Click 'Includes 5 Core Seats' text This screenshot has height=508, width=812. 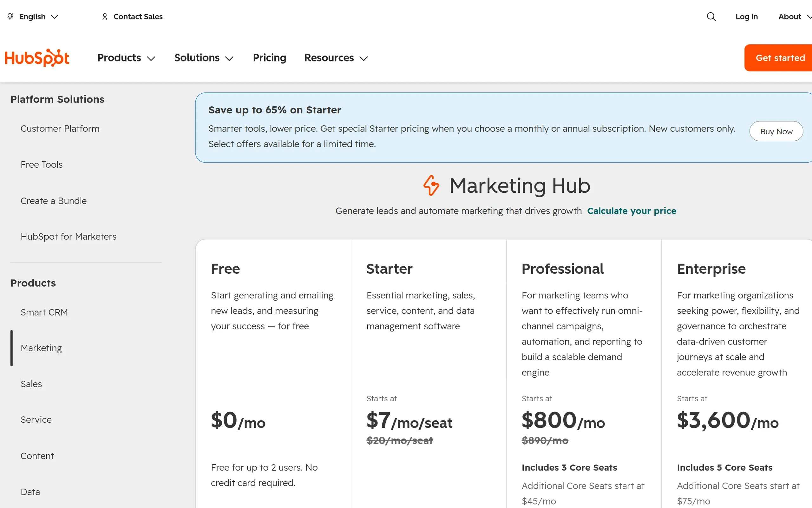724,467
